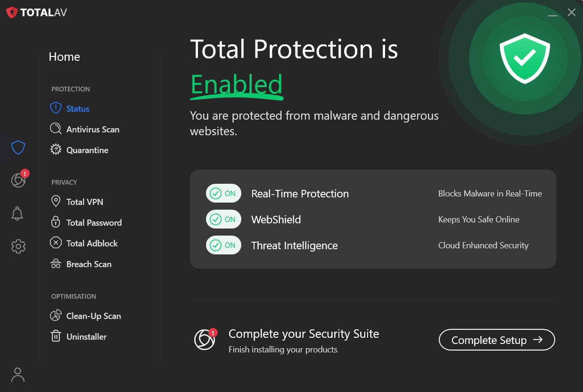The image size is (583, 392).
Task: Open Total VPN from Privacy menu
Action: tap(84, 202)
